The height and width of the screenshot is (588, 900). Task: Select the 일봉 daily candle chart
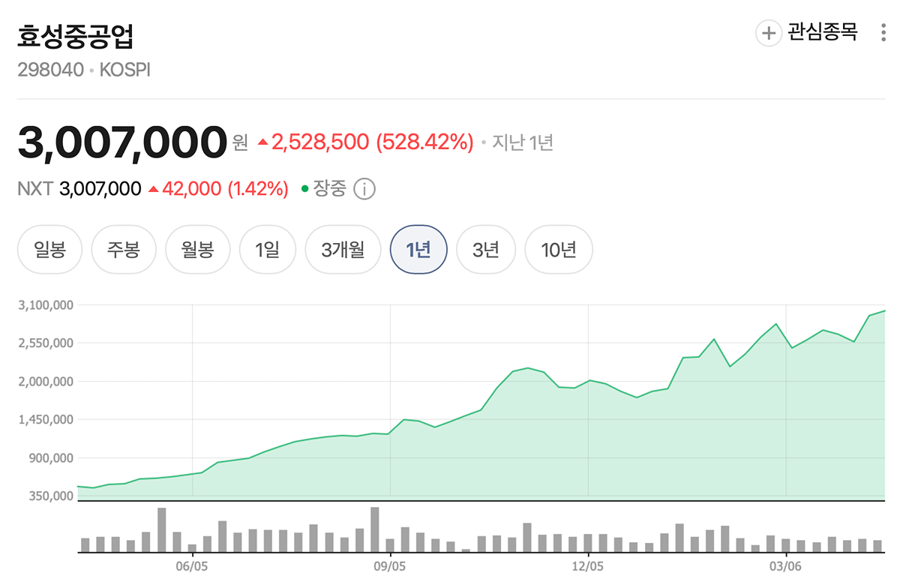49,249
